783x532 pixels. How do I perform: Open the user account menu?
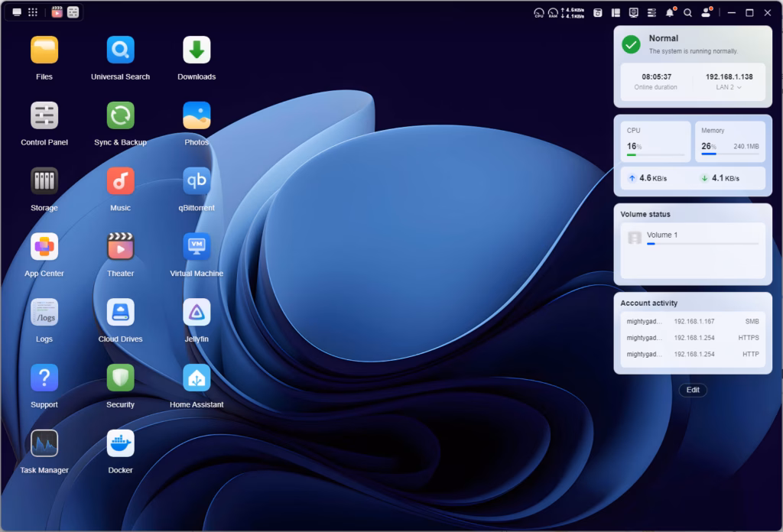pos(706,13)
